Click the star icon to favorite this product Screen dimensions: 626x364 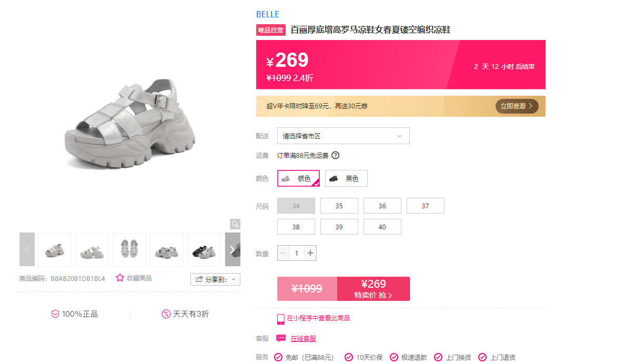tap(120, 278)
